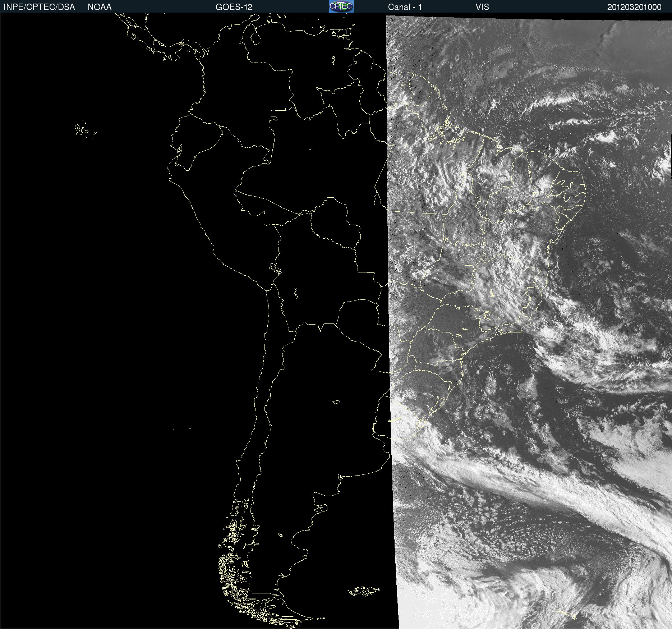Click the VIS channel label
Image resolution: width=672 pixels, height=629 pixels.
pos(482,7)
